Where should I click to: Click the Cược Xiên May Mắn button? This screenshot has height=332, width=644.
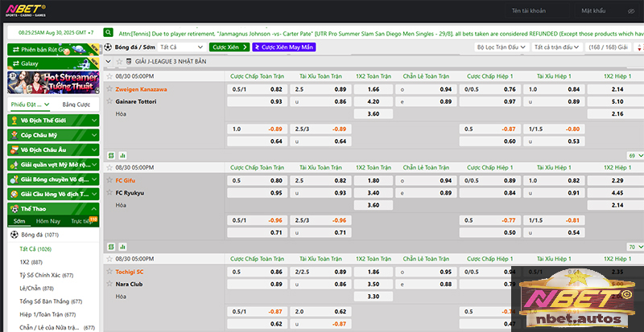[283, 47]
